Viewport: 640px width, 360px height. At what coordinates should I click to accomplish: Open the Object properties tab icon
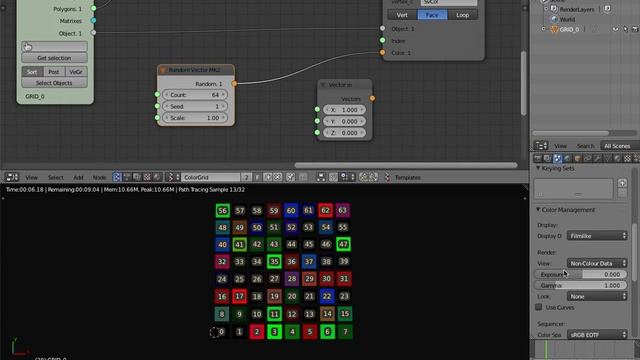click(x=578, y=158)
